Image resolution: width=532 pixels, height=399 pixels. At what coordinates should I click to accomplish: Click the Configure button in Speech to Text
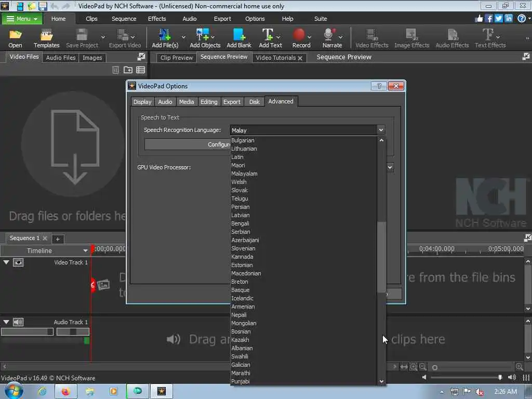click(x=187, y=144)
